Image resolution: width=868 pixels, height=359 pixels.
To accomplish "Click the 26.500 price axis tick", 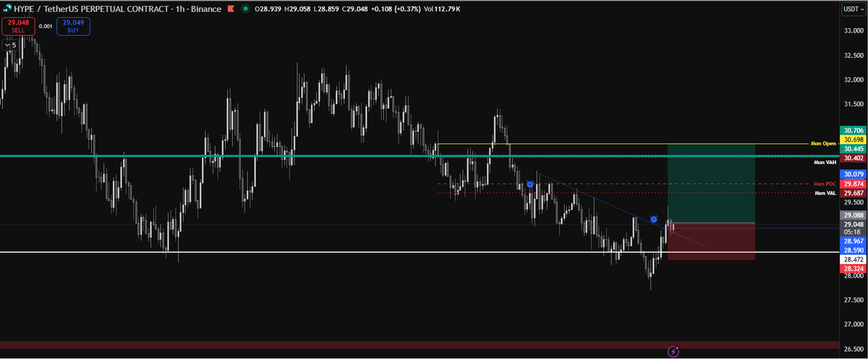I will (x=853, y=350).
